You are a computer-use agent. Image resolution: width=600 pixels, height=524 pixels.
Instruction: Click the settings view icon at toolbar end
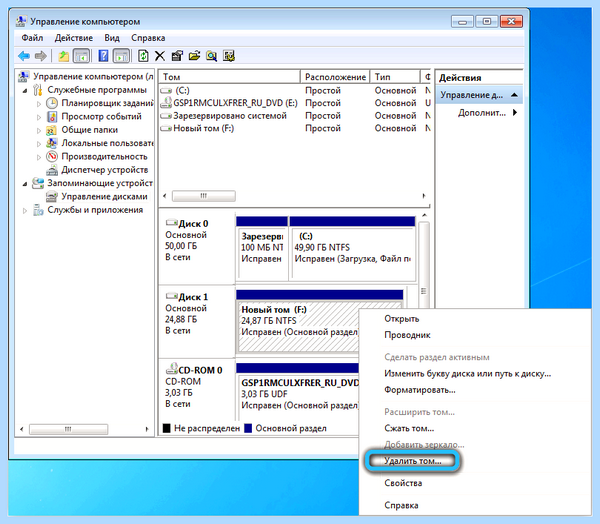click(229, 56)
